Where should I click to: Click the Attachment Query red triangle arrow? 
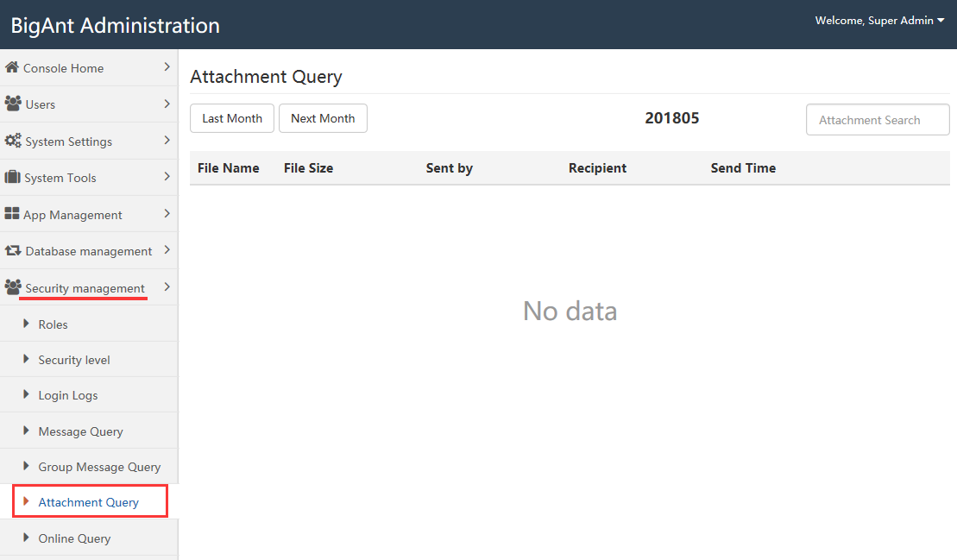click(x=26, y=500)
